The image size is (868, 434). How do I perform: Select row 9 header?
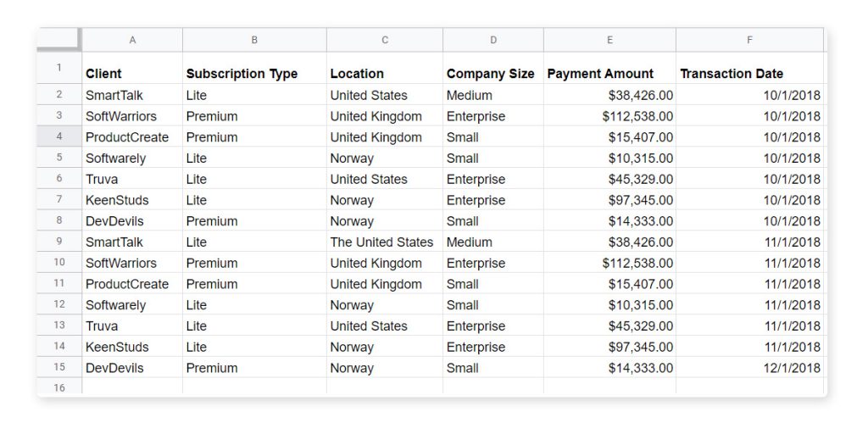pos(59,242)
